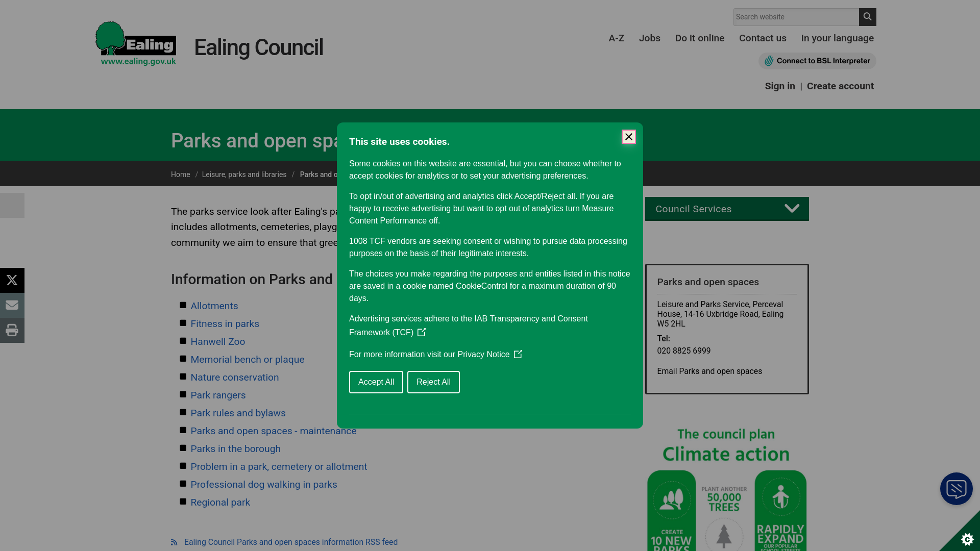The image size is (980, 551).
Task: Click the search magnifier icon
Action: coord(867,17)
